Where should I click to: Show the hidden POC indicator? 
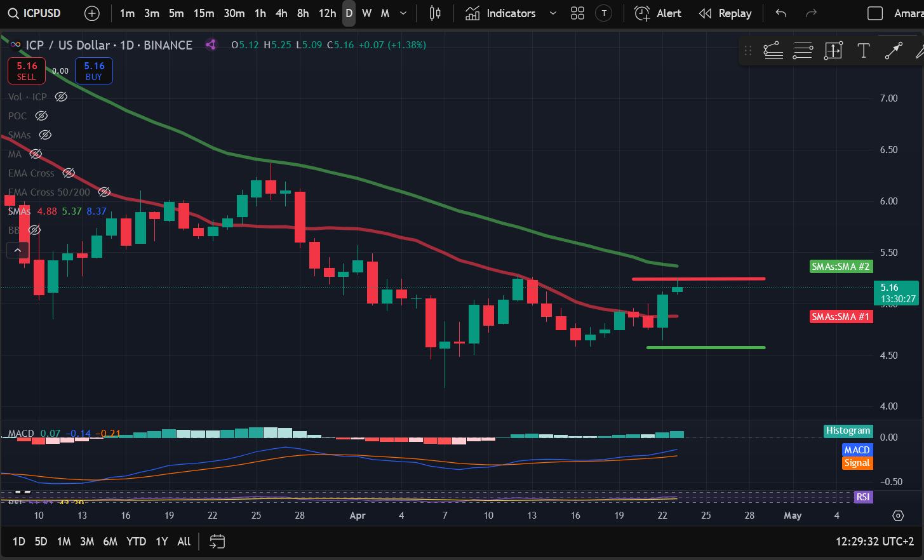point(41,116)
